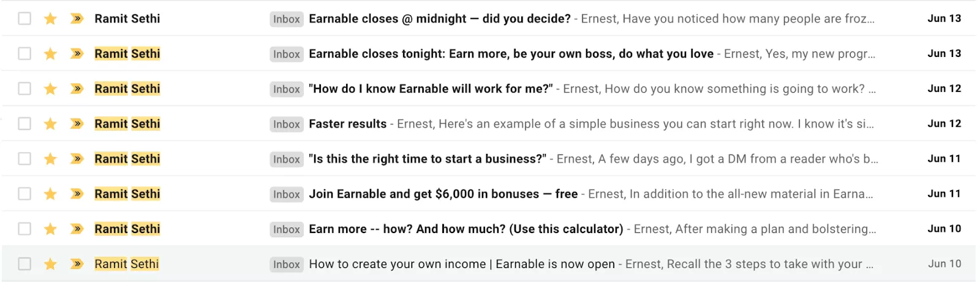Click importance marker on 'Earnable closes tonight' email
Image resolution: width=980 pixels, height=282 pixels.
point(77,54)
